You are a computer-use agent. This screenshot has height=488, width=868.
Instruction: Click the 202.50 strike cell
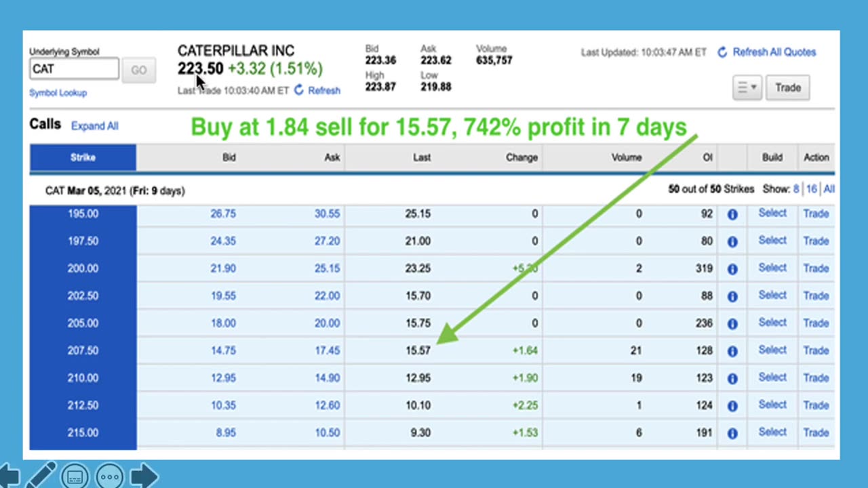pos(83,296)
